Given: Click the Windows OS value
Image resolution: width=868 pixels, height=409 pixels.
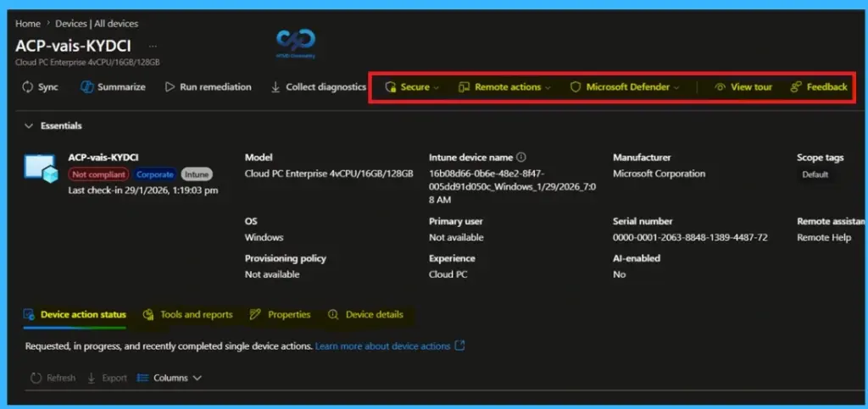Looking at the screenshot, I should pyautogui.click(x=264, y=238).
